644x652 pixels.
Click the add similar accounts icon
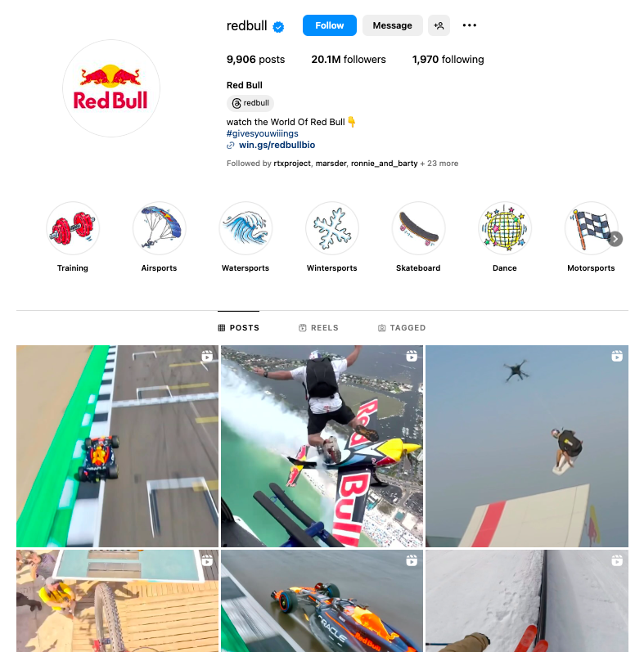tap(439, 25)
